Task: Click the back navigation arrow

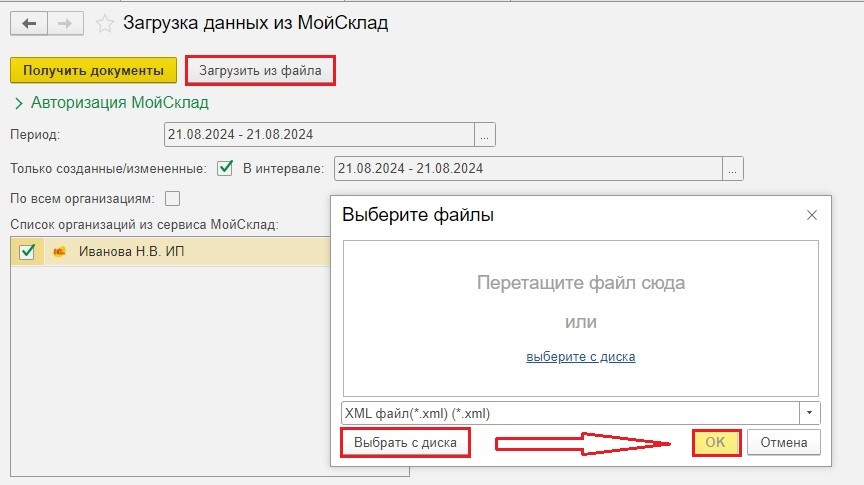Action: point(30,22)
